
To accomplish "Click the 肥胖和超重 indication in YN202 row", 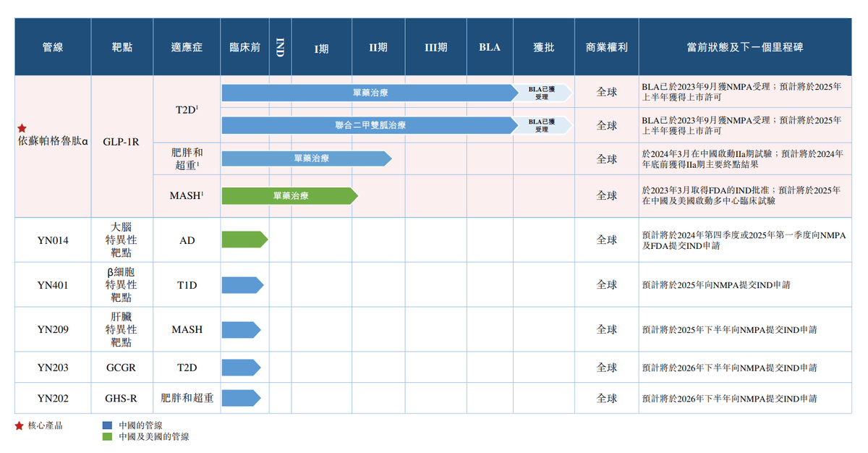I will point(187,398).
